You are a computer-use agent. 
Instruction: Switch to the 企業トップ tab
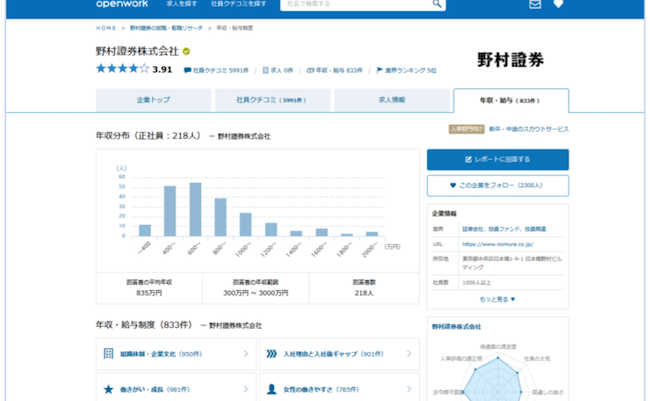click(x=153, y=100)
